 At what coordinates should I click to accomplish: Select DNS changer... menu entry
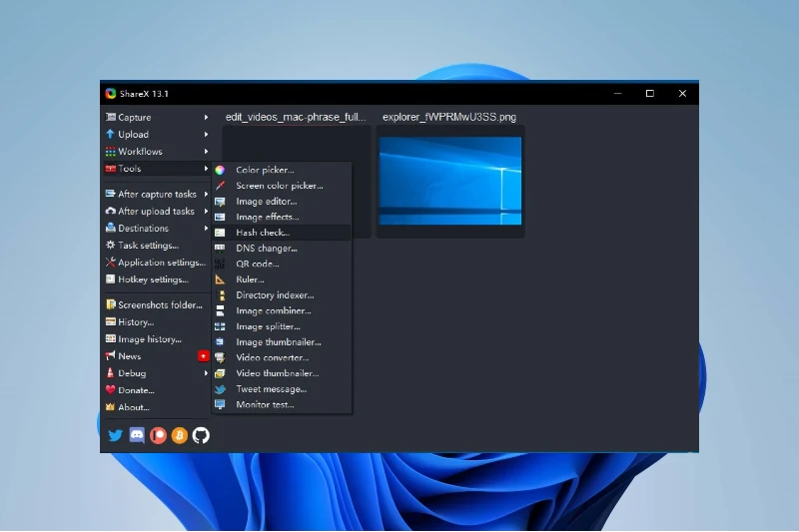pyautogui.click(x=282, y=249)
